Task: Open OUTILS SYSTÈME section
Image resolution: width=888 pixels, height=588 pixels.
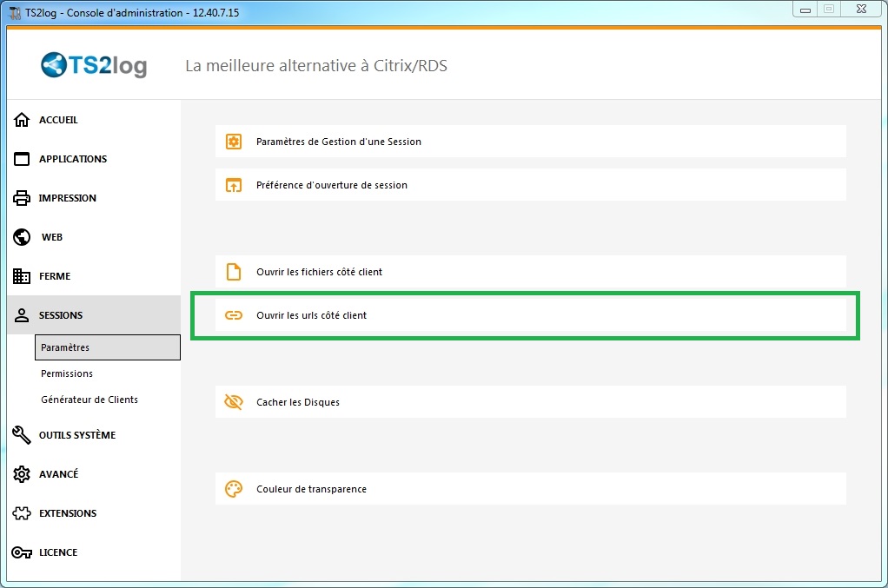Action: [94, 434]
